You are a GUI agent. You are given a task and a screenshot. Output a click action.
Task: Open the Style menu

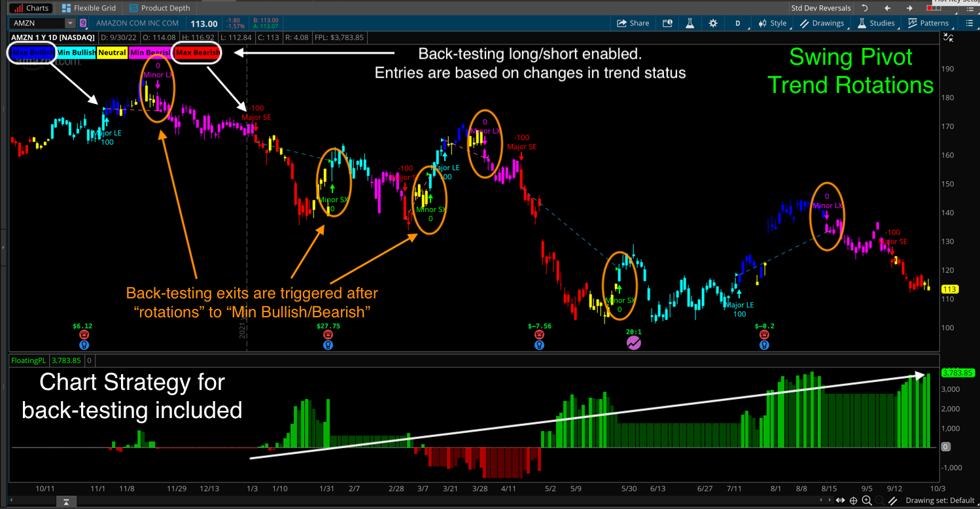coord(773,23)
